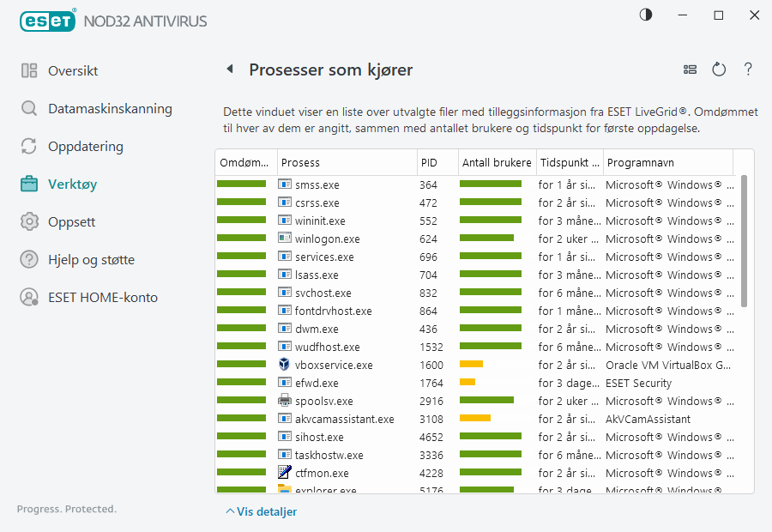Click the process list vertical scrollbar

tap(744, 240)
